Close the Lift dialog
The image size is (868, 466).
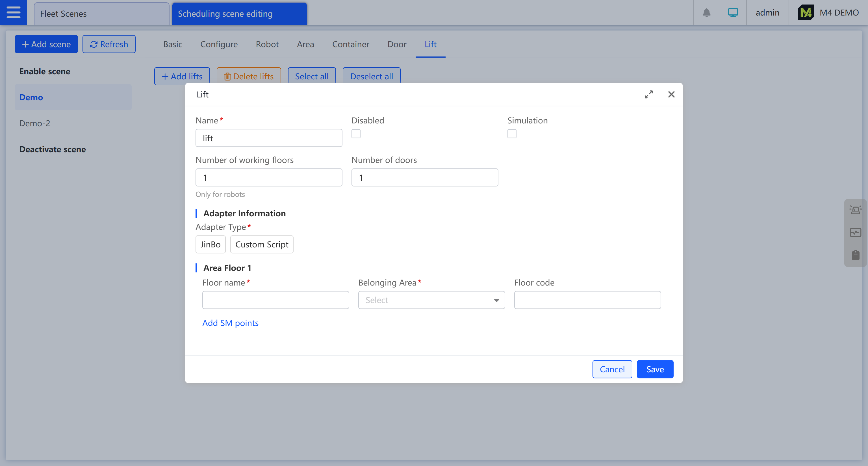671,95
